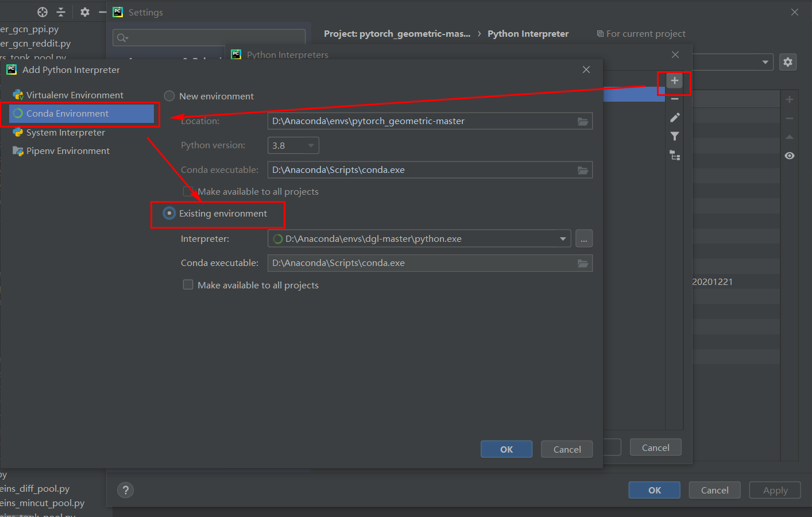
Task: Click the add interpreter plus button
Action: (x=675, y=80)
